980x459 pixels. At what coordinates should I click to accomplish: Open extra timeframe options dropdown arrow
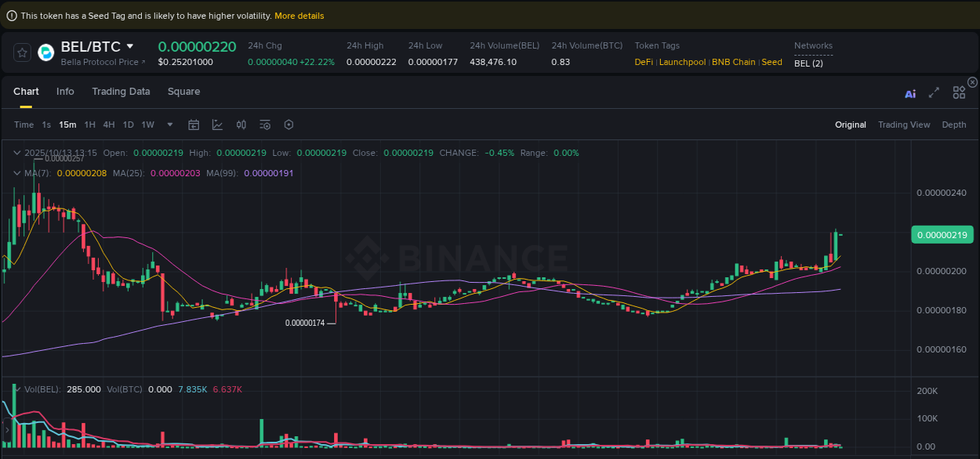[169, 125]
